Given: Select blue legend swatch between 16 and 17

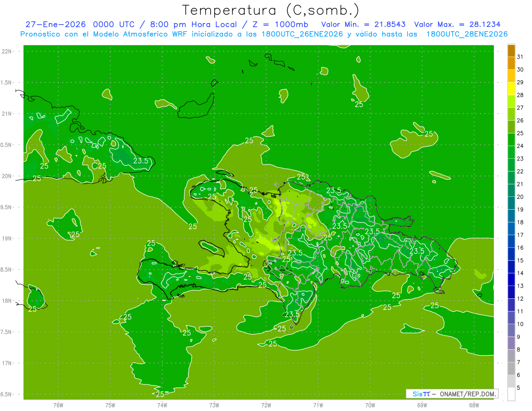Looking at the screenshot, I should coord(511,241).
